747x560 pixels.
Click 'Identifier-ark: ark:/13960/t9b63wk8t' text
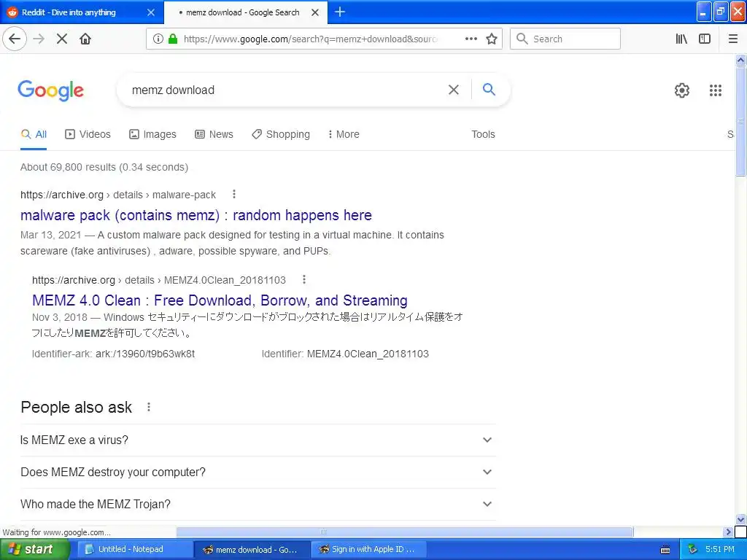pos(113,354)
